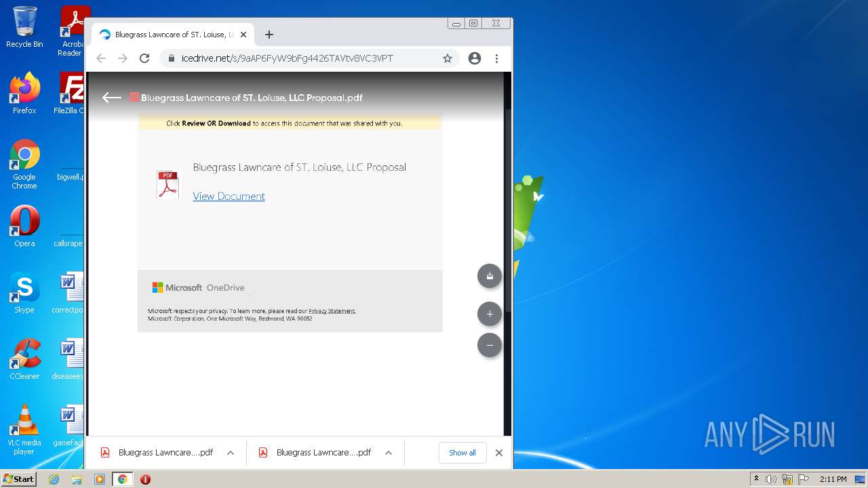Open the View Document link
This screenshot has width=868, height=488.
coord(229,196)
